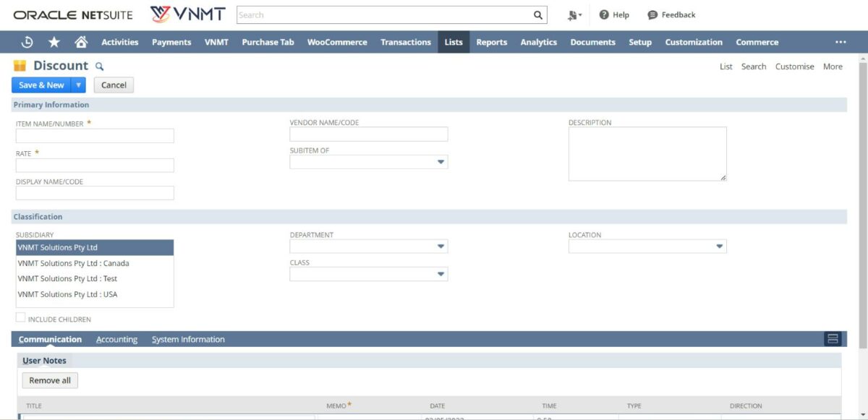Click the TITLE column header

[34, 406]
